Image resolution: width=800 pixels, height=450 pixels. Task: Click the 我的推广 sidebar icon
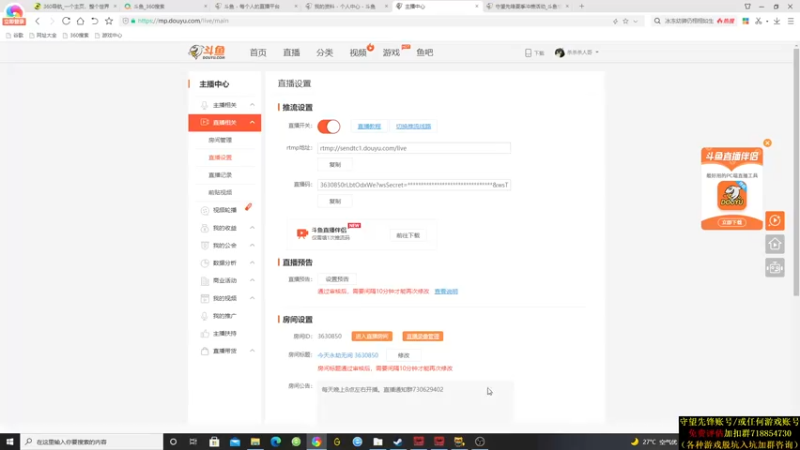click(x=205, y=316)
